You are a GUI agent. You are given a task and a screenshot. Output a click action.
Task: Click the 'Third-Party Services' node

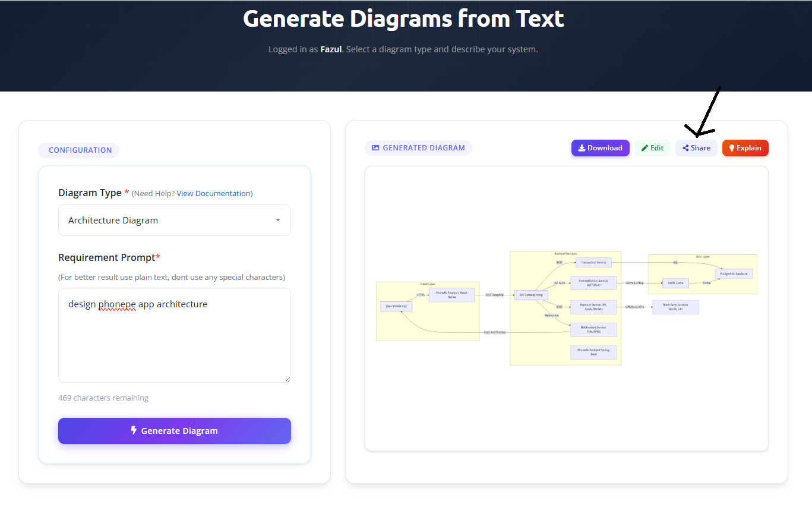click(x=675, y=307)
